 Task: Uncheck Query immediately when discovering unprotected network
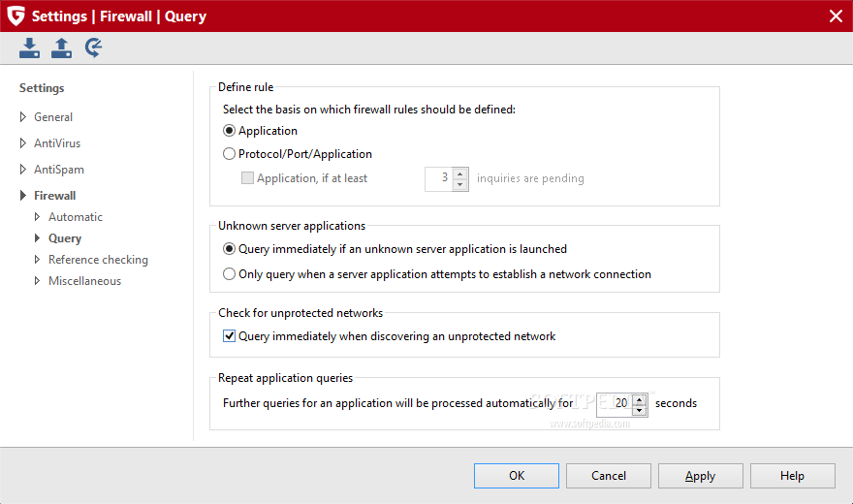[x=229, y=336]
